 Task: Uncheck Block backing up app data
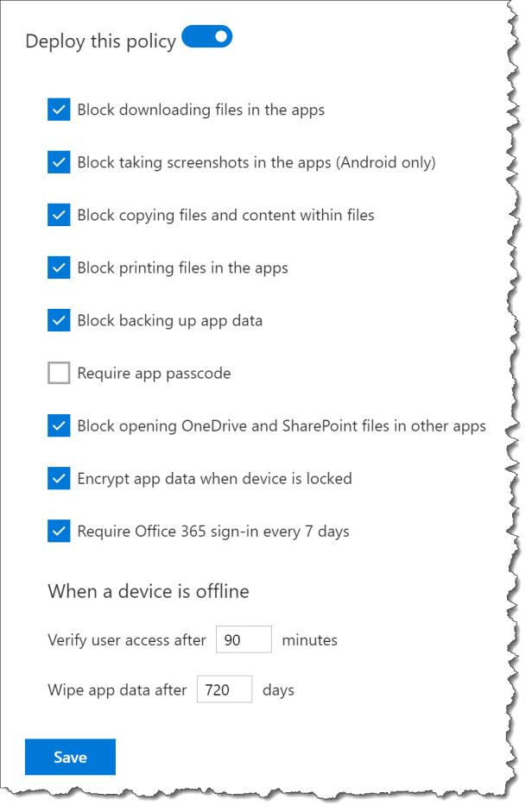pos(58,320)
